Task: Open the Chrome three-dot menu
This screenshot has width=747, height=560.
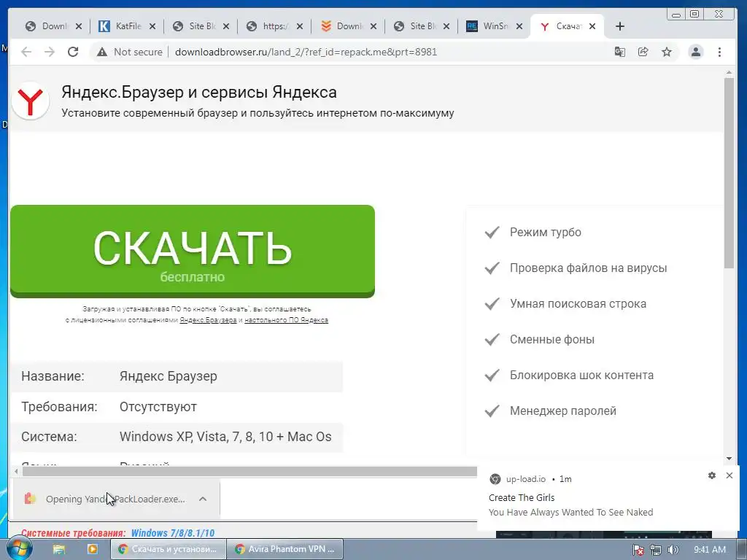Action: [x=719, y=52]
